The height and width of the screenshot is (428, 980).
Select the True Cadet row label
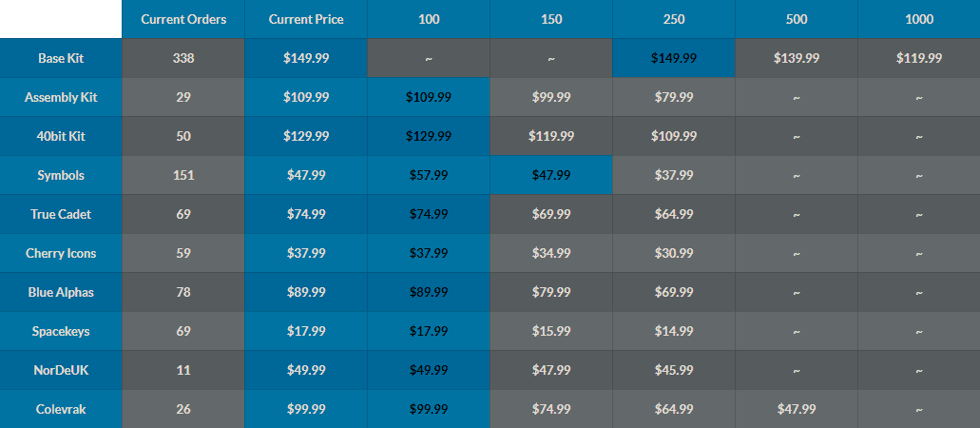pos(61,214)
